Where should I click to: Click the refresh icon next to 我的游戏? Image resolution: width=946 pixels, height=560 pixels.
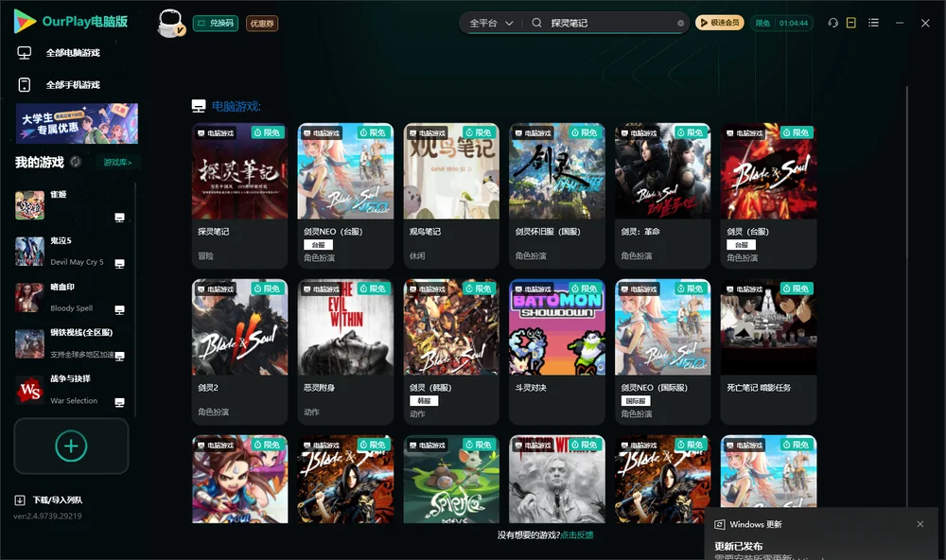(x=76, y=162)
